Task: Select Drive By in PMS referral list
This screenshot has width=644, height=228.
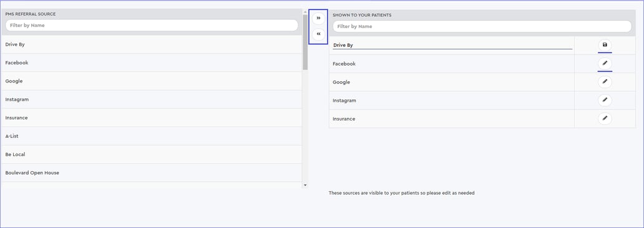Action: pyautogui.click(x=151, y=44)
